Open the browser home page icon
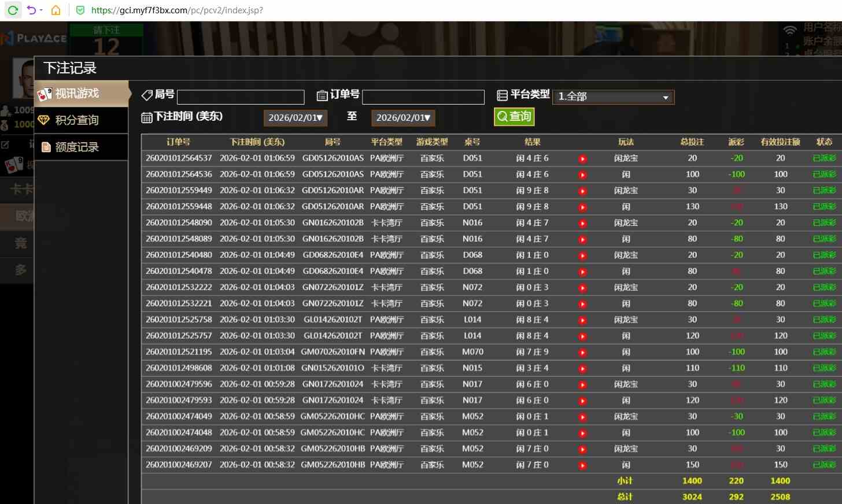842x504 pixels. [56, 10]
